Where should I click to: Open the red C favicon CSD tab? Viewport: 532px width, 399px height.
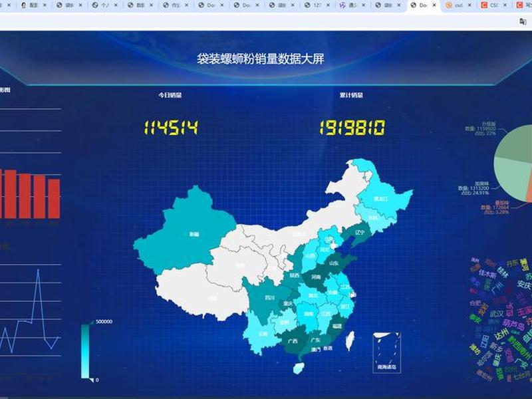(x=493, y=5)
